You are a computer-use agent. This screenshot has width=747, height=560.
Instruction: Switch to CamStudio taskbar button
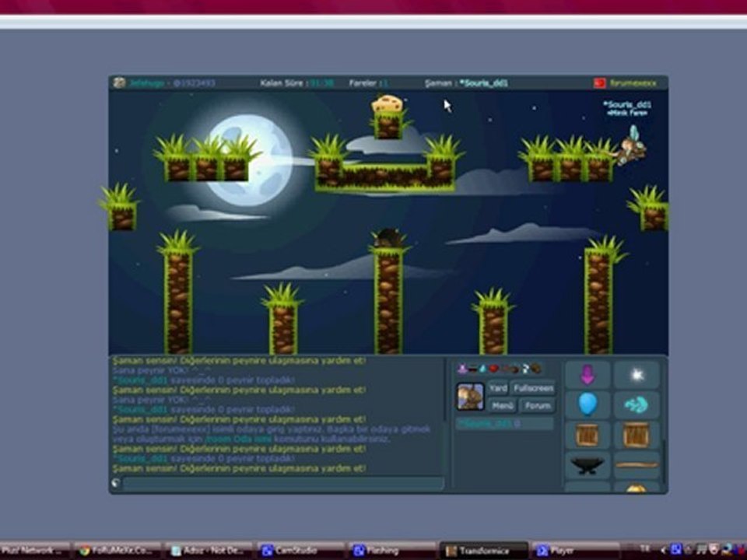[301, 551]
